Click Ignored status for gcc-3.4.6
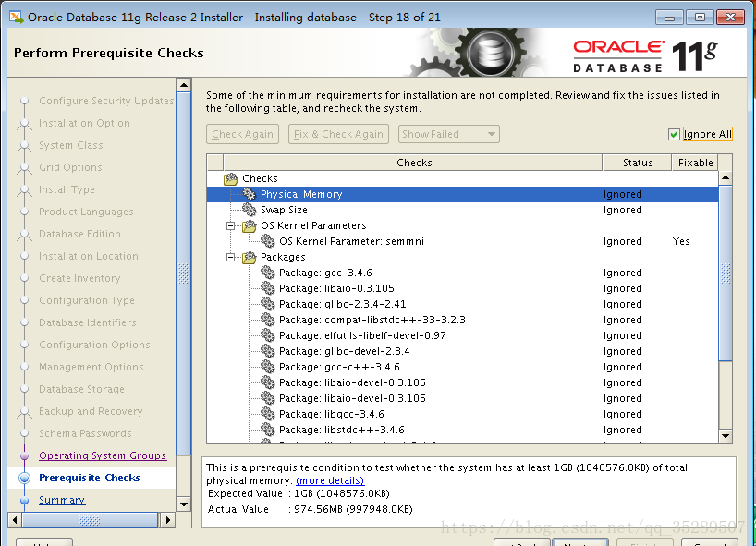This screenshot has width=756, height=546. 622,273
